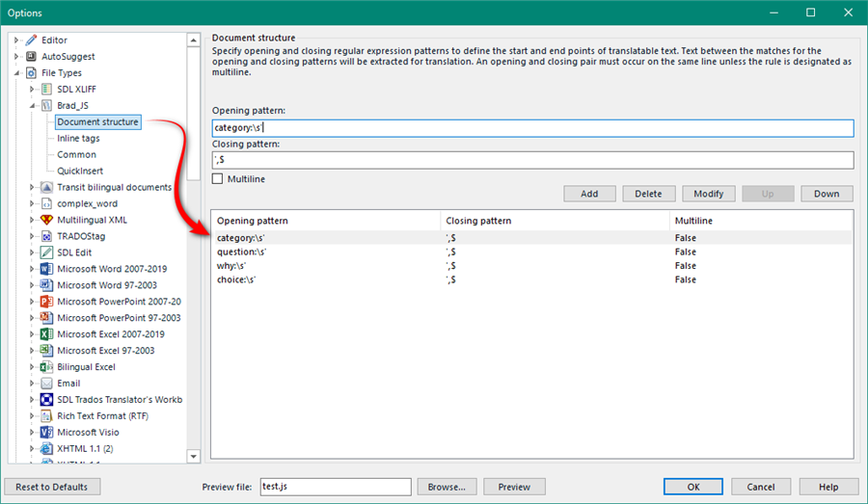Click the Multiline column header
868x504 pixels.
pyautogui.click(x=761, y=221)
